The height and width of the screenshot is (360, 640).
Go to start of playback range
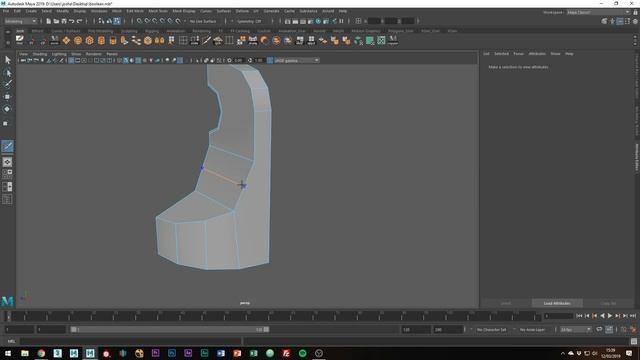[x=579, y=316]
